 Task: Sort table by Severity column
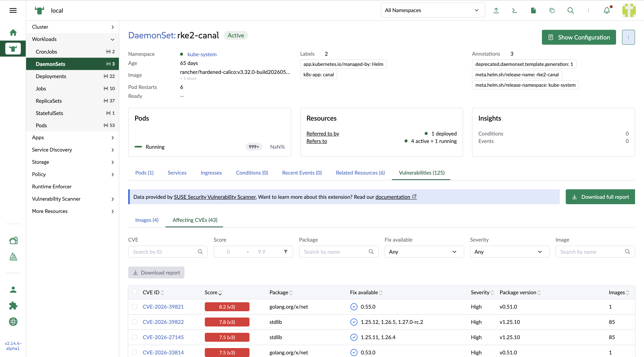tap(482, 292)
